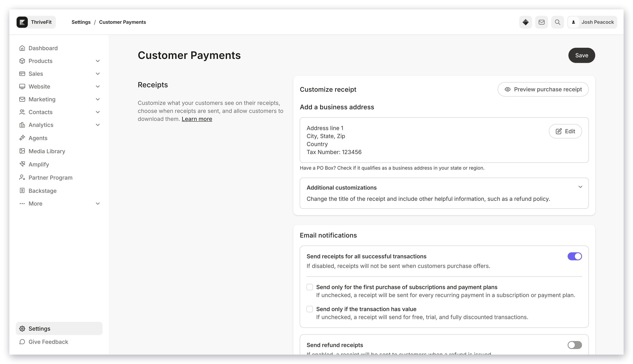
Task: Click the "Email notifications" heading
Action: pyautogui.click(x=328, y=235)
